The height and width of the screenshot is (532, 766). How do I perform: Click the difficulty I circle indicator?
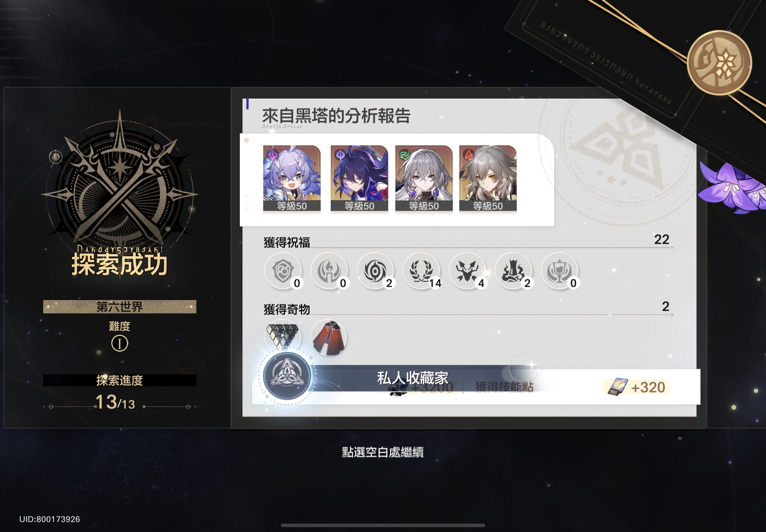pos(120,343)
